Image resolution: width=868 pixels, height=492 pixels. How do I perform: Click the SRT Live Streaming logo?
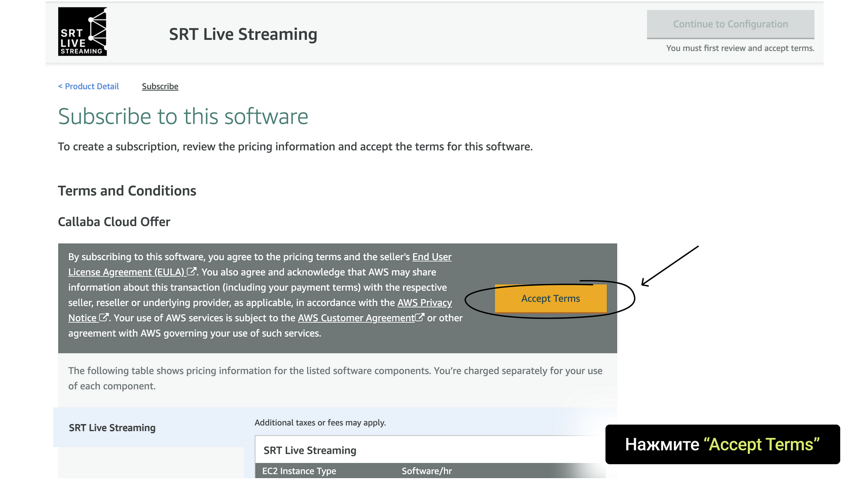point(82,31)
